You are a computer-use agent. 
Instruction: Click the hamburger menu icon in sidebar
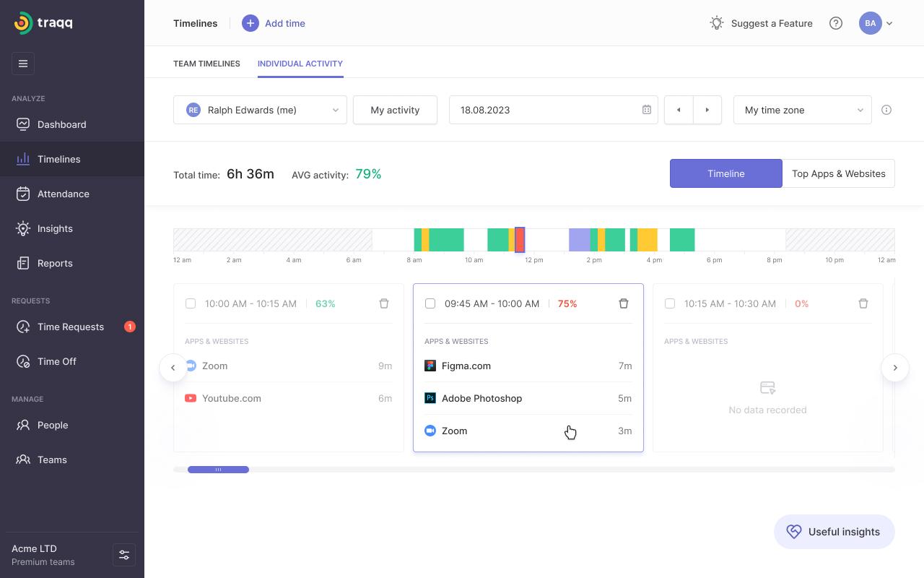23,64
